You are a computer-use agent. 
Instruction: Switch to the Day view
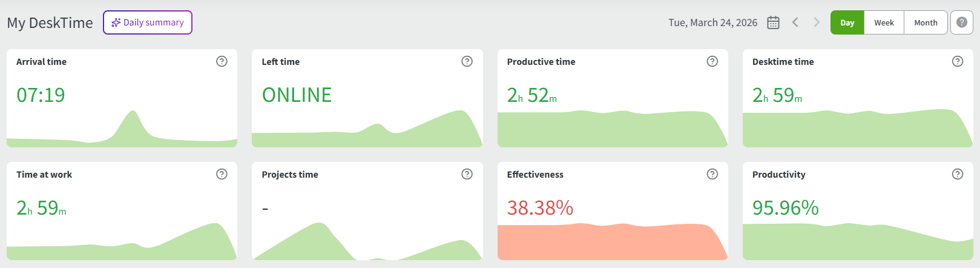coord(847,22)
